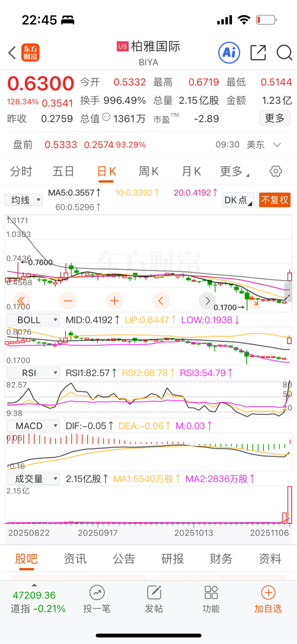Tap the 盘前 price 0.5333
The height and width of the screenshot is (644, 297).
click(61, 145)
